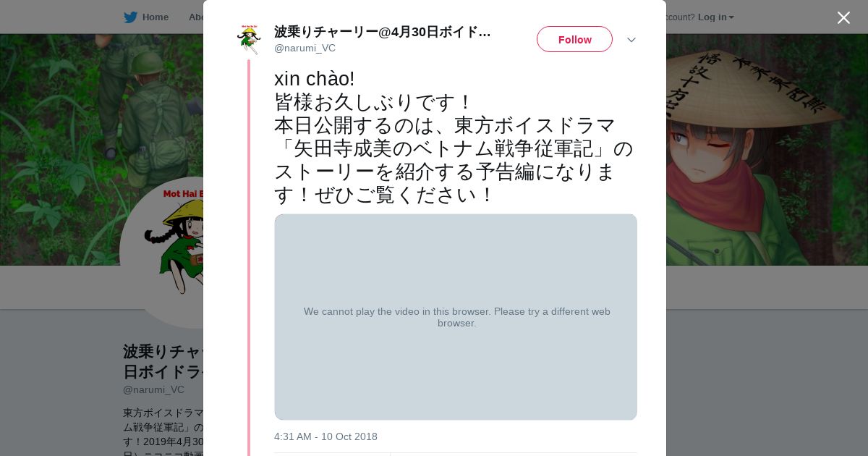Open the Log in link

712,17
